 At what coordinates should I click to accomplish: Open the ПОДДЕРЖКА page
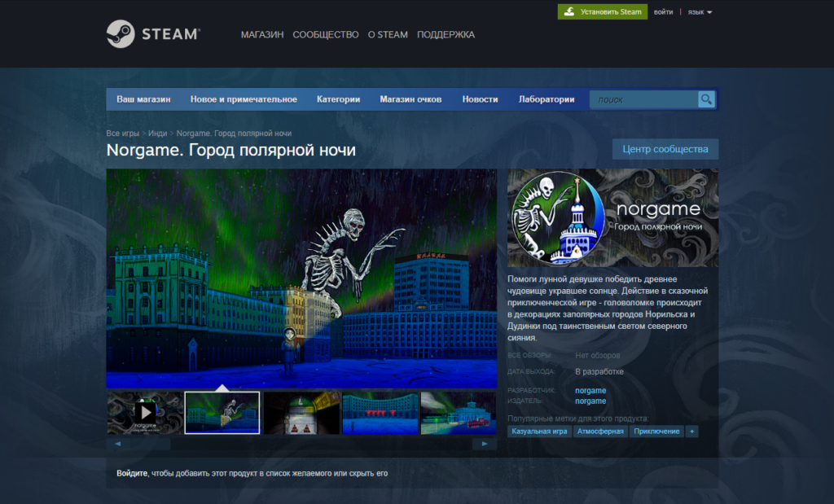446,34
